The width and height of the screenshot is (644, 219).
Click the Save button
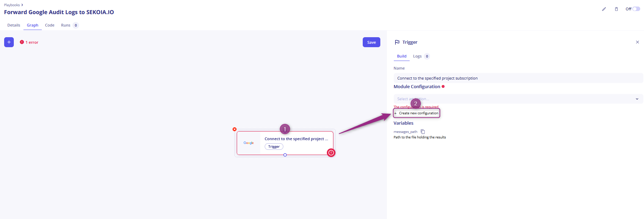(371, 42)
